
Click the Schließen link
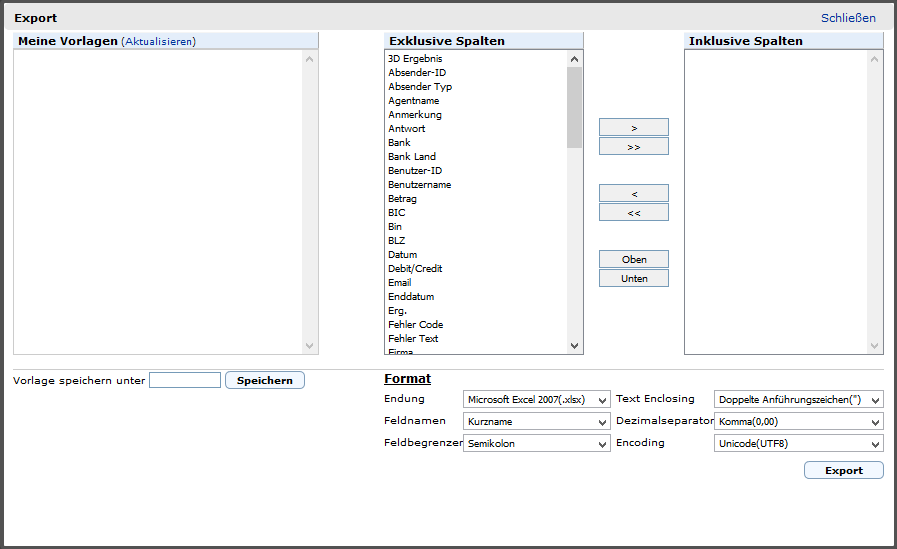click(848, 18)
